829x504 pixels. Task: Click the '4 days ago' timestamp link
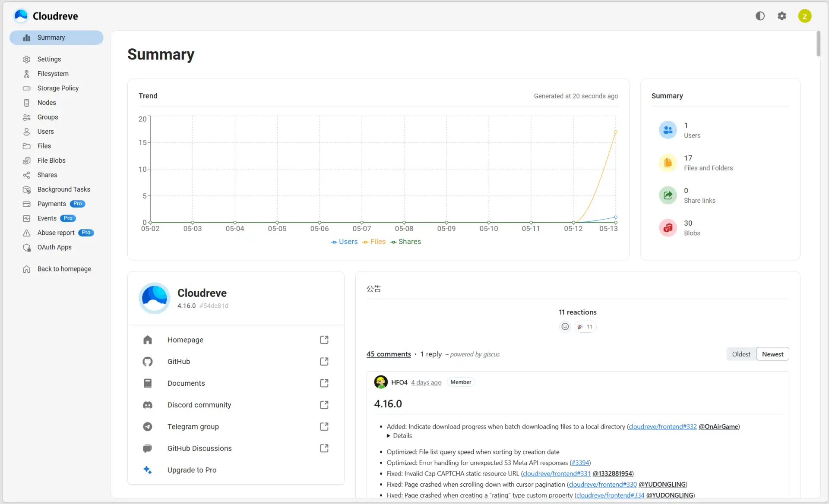coord(426,383)
